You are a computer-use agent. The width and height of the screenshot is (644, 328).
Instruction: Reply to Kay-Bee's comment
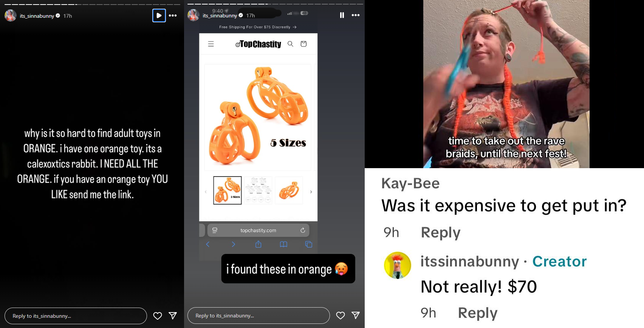click(x=441, y=233)
